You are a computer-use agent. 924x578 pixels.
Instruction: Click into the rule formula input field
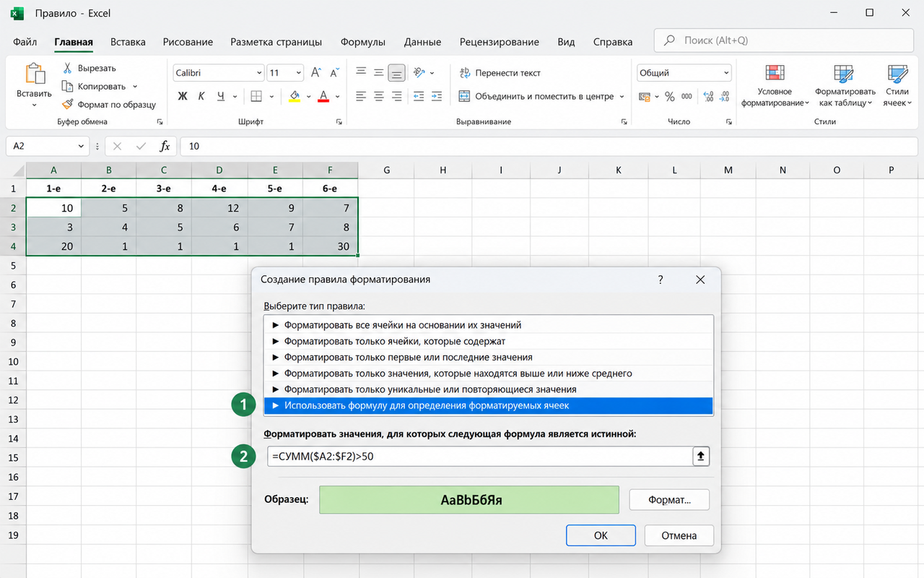[479, 457]
